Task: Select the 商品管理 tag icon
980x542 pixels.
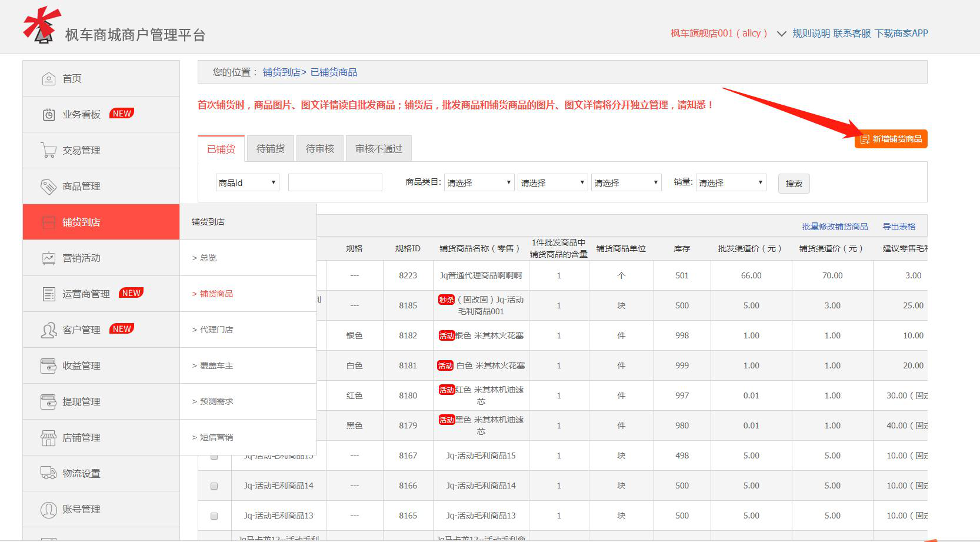Action: click(x=49, y=187)
